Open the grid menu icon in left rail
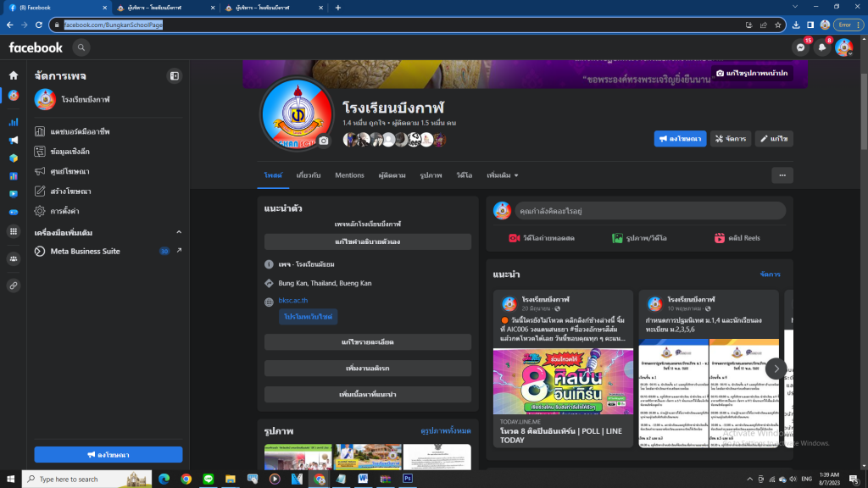Screen dimensions: 868x488 click(14, 231)
